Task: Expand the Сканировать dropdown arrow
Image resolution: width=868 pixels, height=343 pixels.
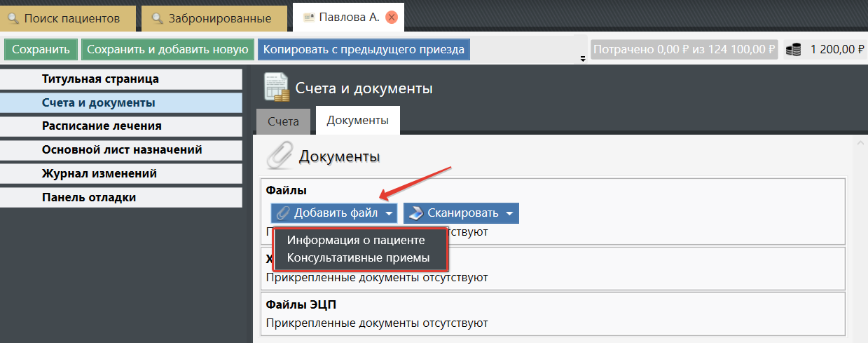Action: tap(509, 213)
